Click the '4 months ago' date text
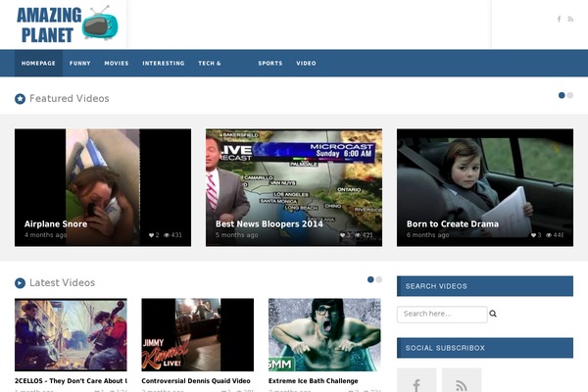This screenshot has width=588, height=392. click(x=45, y=235)
